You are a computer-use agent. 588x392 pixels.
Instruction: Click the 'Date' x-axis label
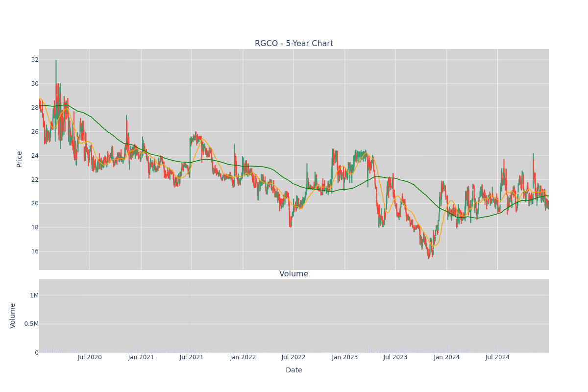tap(294, 370)
